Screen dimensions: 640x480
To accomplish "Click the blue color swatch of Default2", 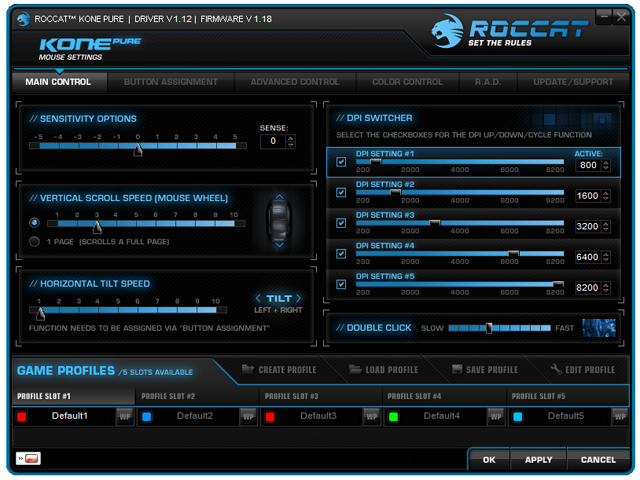I will click(147, 417).
